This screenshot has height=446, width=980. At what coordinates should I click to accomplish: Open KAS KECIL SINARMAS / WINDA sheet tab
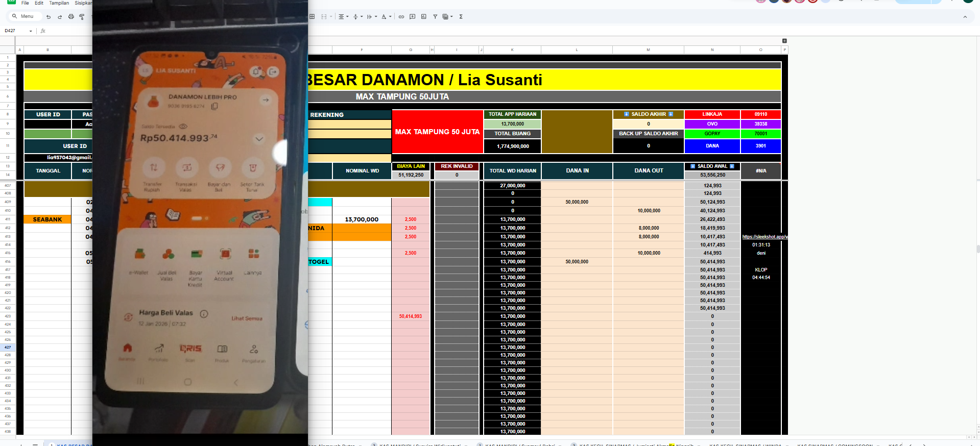tap(746, 444)
